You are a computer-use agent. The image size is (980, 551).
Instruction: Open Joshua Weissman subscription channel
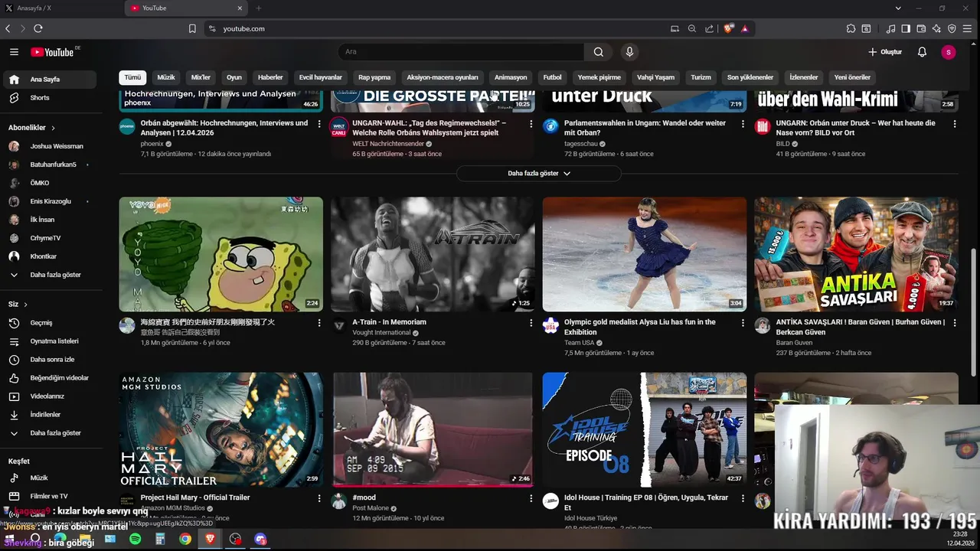(x=51, y=146)
